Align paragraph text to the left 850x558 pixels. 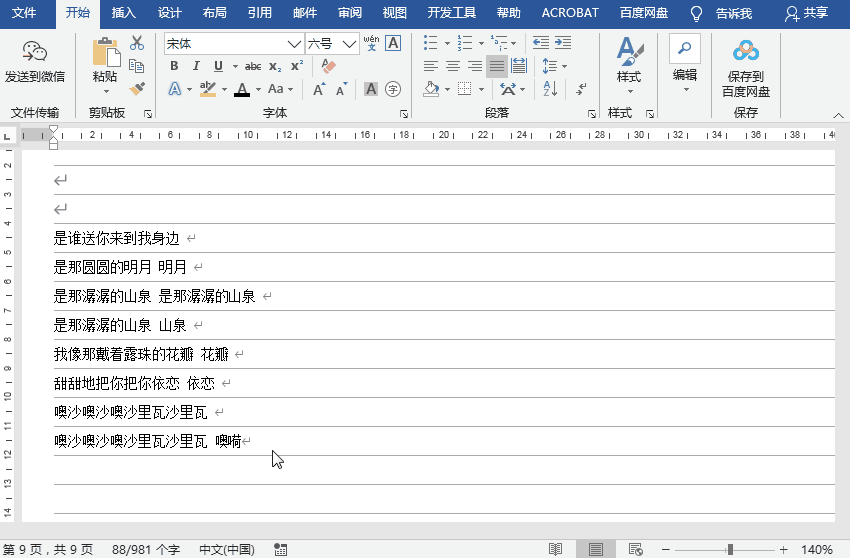(x=431, y=66)
